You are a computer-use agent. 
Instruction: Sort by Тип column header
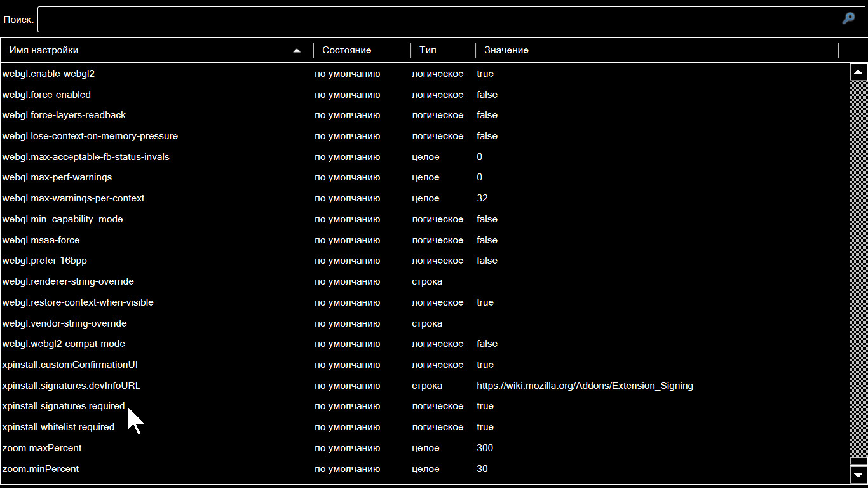[443, 50]
